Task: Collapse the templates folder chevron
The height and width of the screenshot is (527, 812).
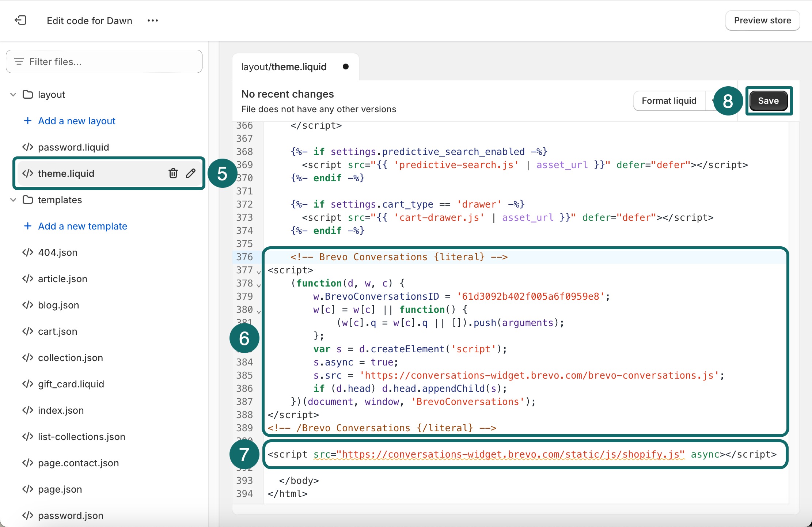Action: (x=13, y=200)
